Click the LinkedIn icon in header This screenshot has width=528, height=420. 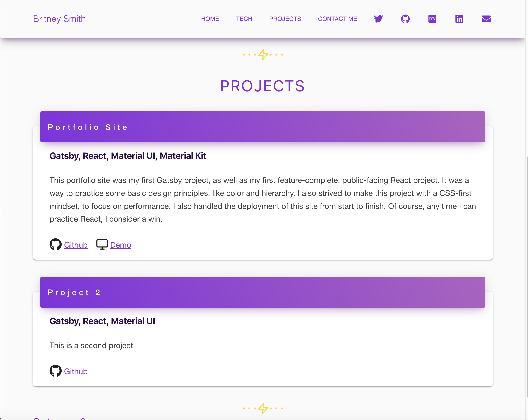(459, 19)
